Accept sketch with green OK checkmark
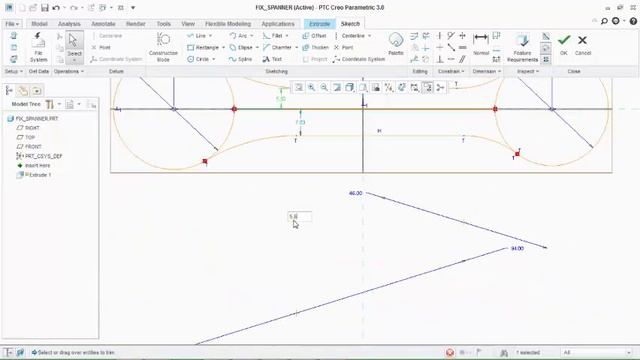Image resolution: width=640 pixels, height=360 pixels. tap(564, 44)
